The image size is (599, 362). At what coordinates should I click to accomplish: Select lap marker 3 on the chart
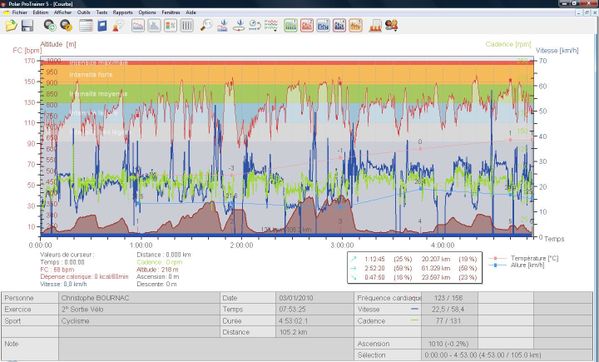coord(340,221)
